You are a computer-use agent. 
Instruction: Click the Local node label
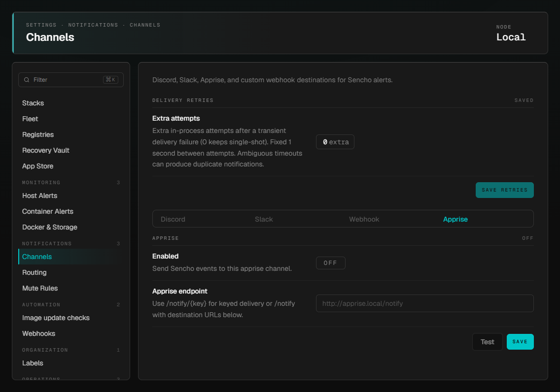511,37
